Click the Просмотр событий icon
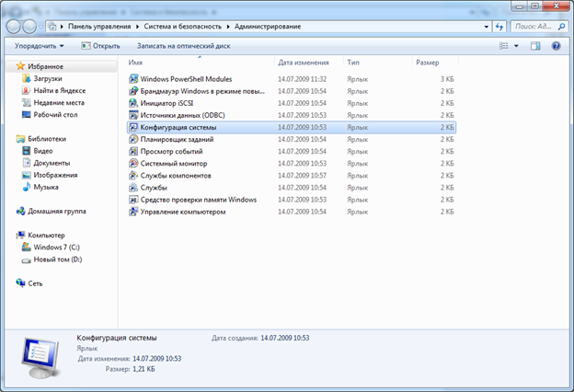The width and height of the screenshot is (574, 392). [133, 151]
